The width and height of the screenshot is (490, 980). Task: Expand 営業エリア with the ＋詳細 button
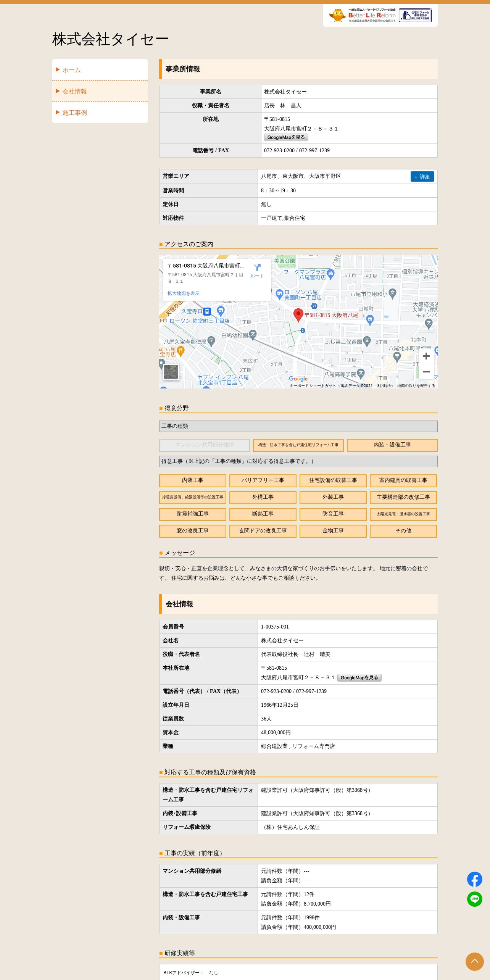coord(422,177)
